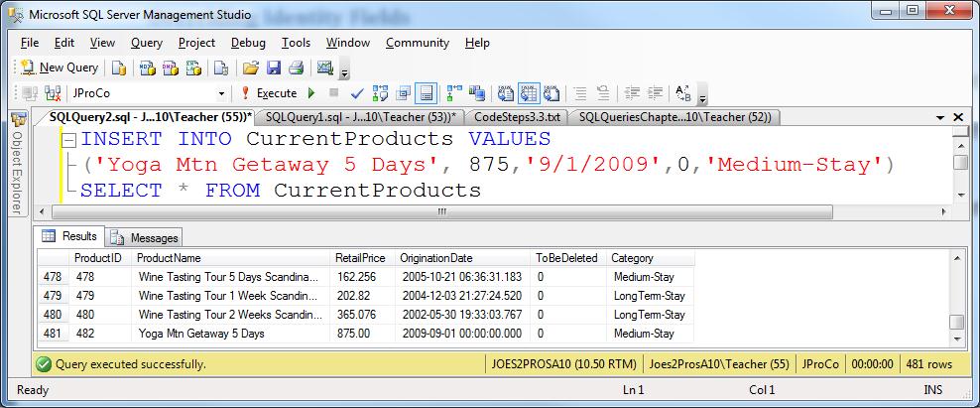Show the Results tab
Image resolution: width=980 pixels, height=408 pixels.
click(69, 236)
